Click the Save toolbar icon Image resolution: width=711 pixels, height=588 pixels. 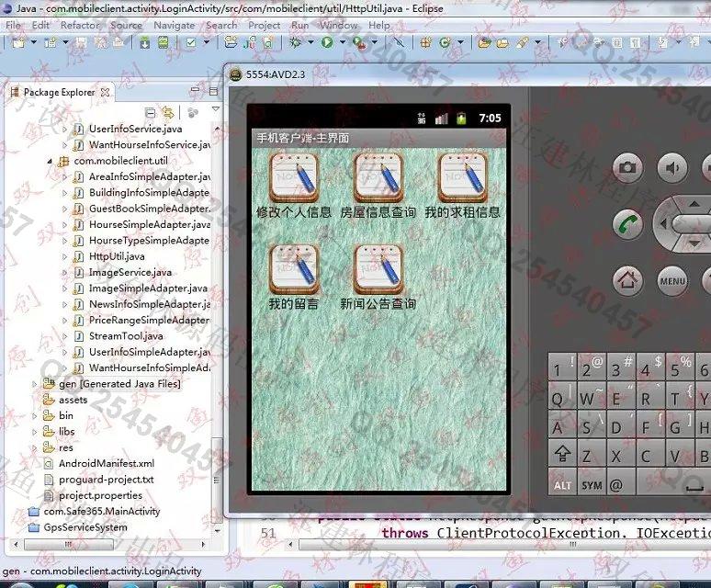pos(81,42)
